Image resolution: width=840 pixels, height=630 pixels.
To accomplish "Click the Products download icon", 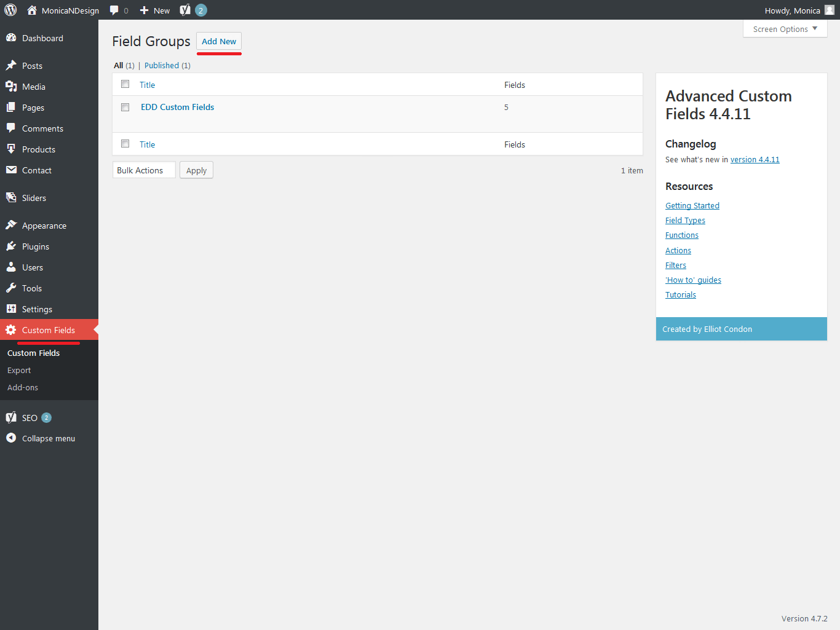I will 11,149.
